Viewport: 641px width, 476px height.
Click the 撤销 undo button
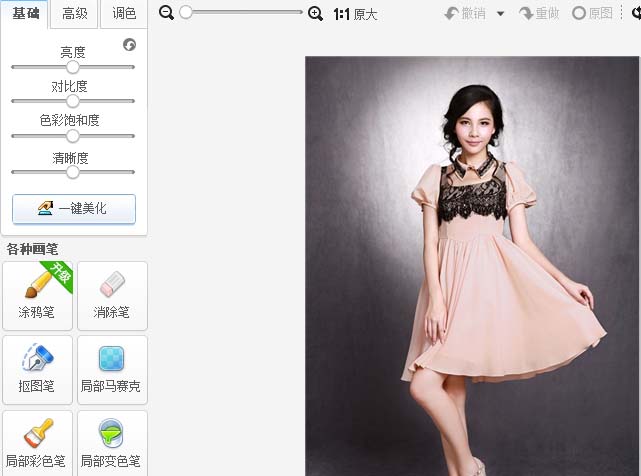pos(466,14)
